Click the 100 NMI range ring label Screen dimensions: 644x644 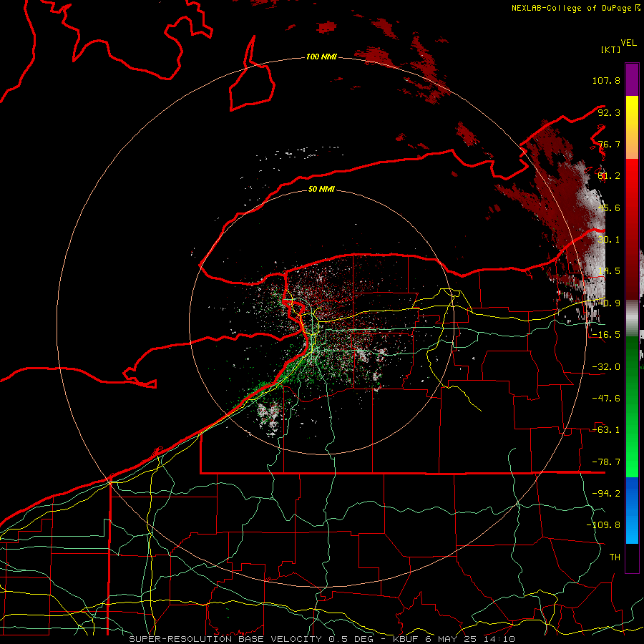click(x=321, y=57)
